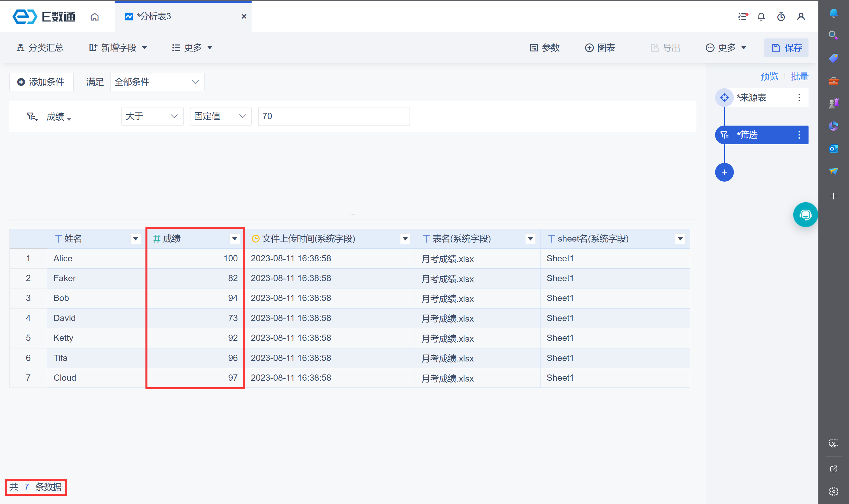Image resolution: width=849 pixels, height=504 pixels.
Task: Click the 添加条件 button
Action: click(x=41, y=82)
